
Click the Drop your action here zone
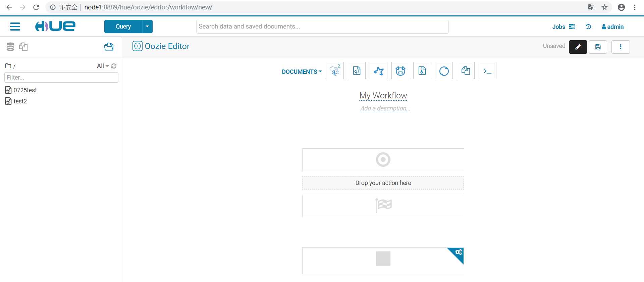tap(383, 183)
